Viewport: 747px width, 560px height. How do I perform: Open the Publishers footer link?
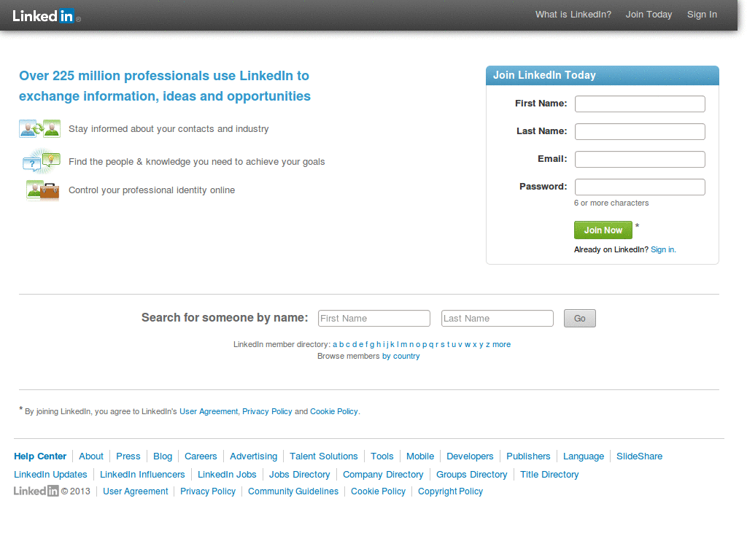528,456
